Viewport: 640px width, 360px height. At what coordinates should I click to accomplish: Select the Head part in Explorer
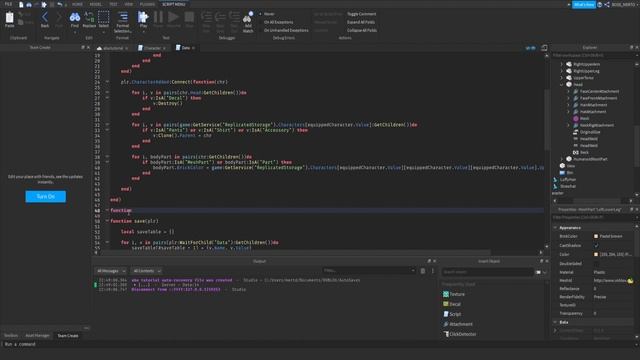[x=578, y=84]
